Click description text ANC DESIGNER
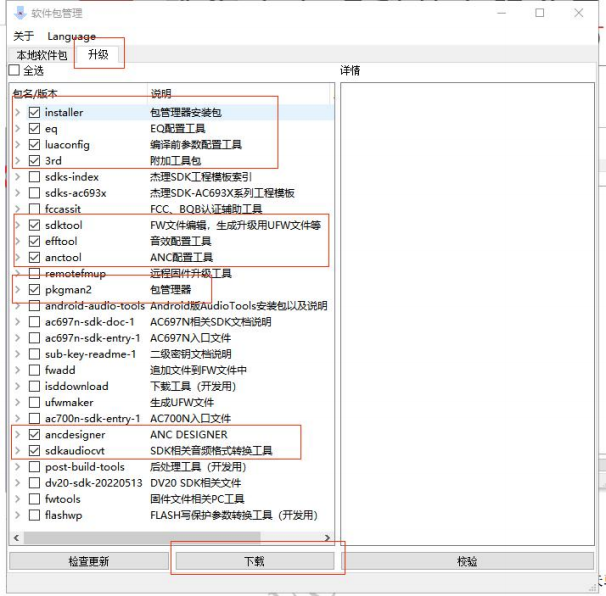606x596 pixels. click(x=189, y=434)
